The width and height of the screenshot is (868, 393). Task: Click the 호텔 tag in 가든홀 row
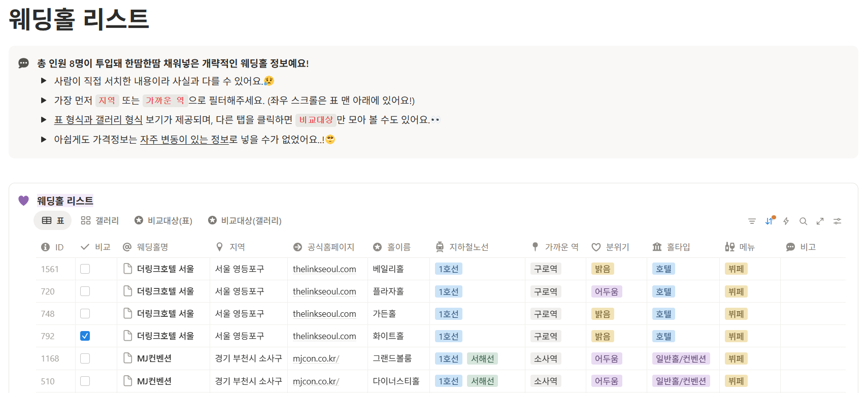(x=663, y=314)
